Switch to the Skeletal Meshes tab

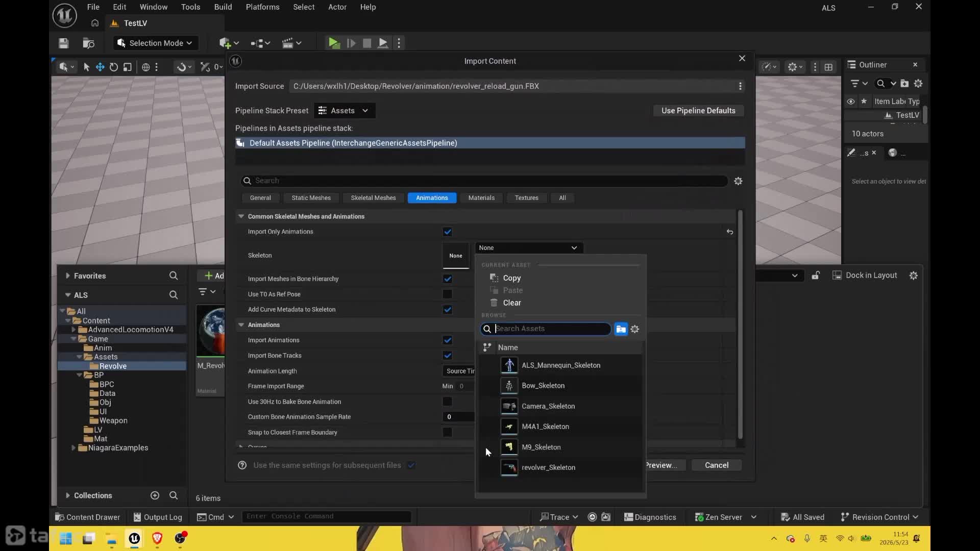tap(373, 198)
